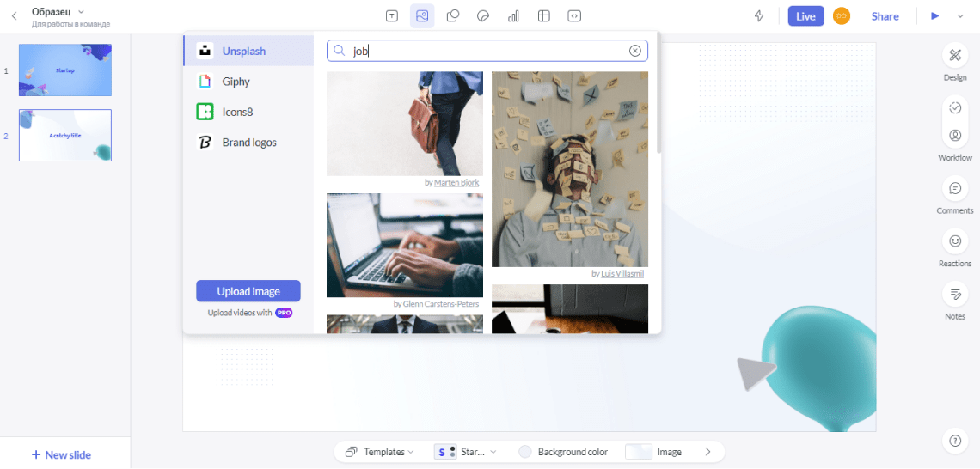The width and height of the screenshot is (980, 469).
Task: Insert a table via grid icon
Action: (544, 16)
